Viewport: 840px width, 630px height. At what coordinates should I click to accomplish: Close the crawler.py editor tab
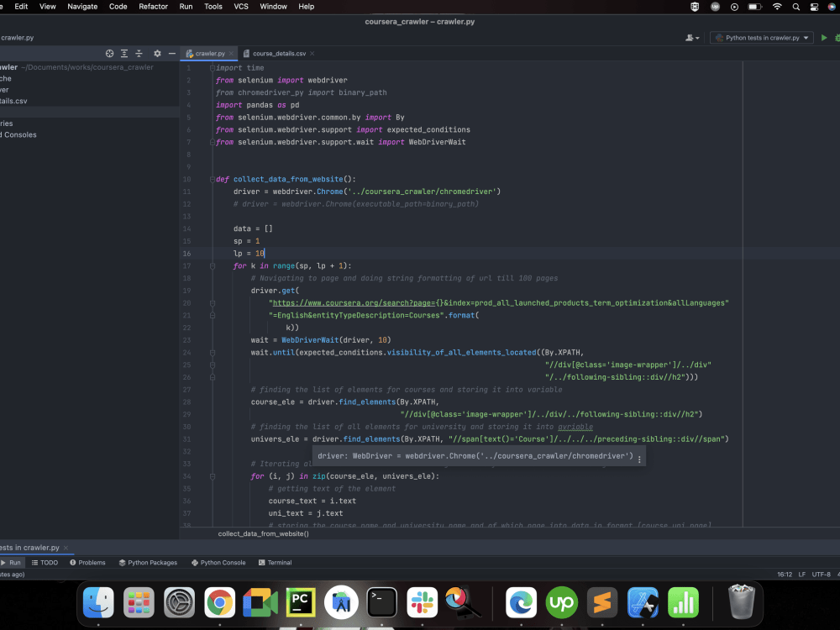pyautogui.click(x=232, y=54)
